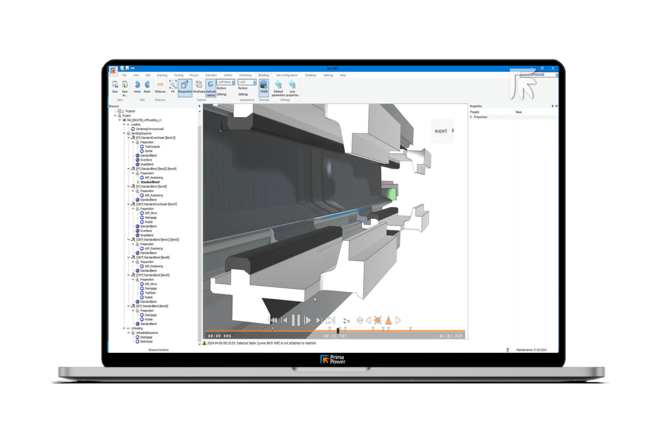Screen dimensions: 665x436
Task: Toggle the highlighted External group button
Action: click(x=264, y=87)
